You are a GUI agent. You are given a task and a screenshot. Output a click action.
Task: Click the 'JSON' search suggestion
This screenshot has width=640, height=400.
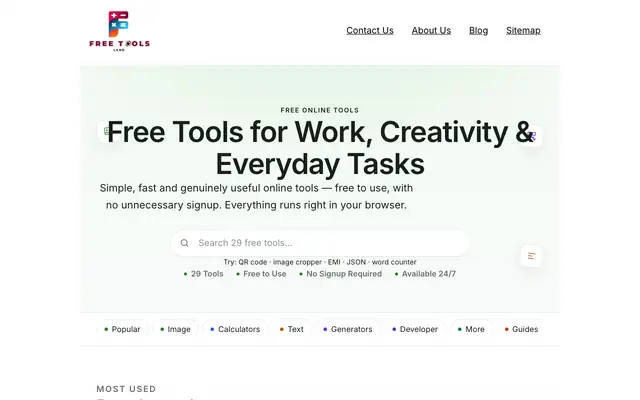tap(356, 262)
